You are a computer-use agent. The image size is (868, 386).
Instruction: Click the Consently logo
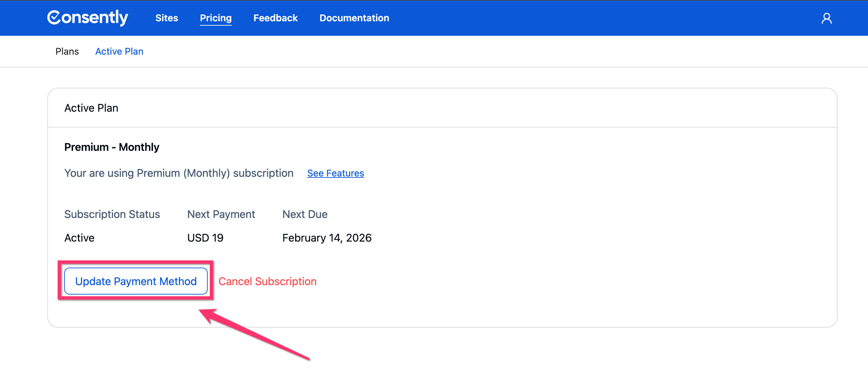click(87, 18)
